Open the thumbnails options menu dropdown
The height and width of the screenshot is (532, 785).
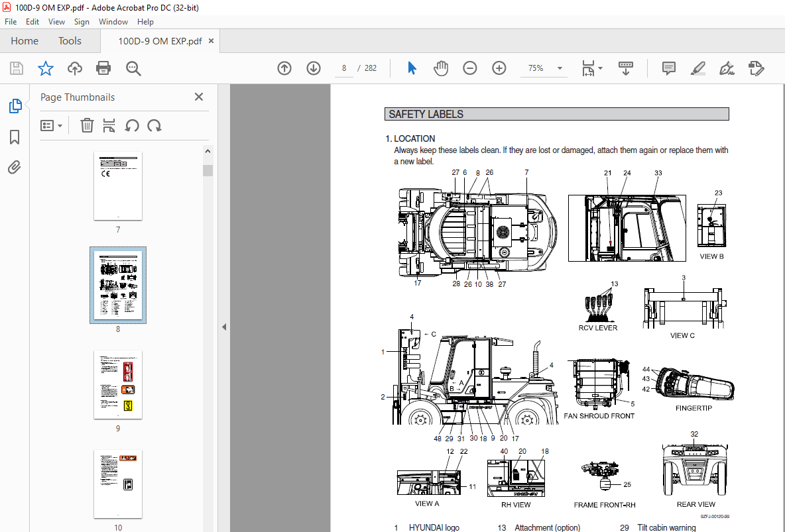[x=51, y=126]
